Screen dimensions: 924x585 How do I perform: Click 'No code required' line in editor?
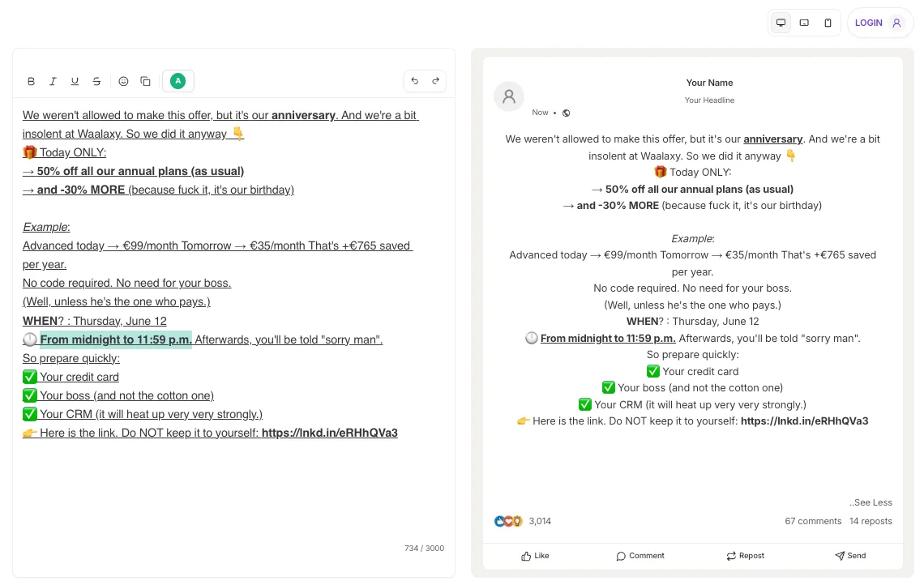(126, 284)
